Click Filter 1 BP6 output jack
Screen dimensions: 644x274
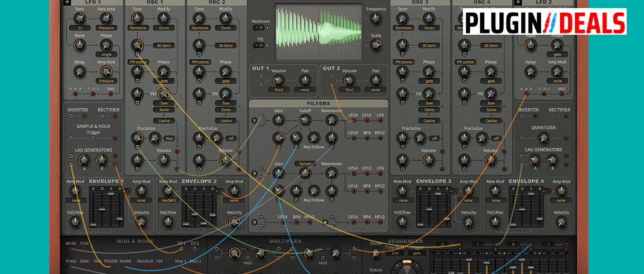pos(367,138)
